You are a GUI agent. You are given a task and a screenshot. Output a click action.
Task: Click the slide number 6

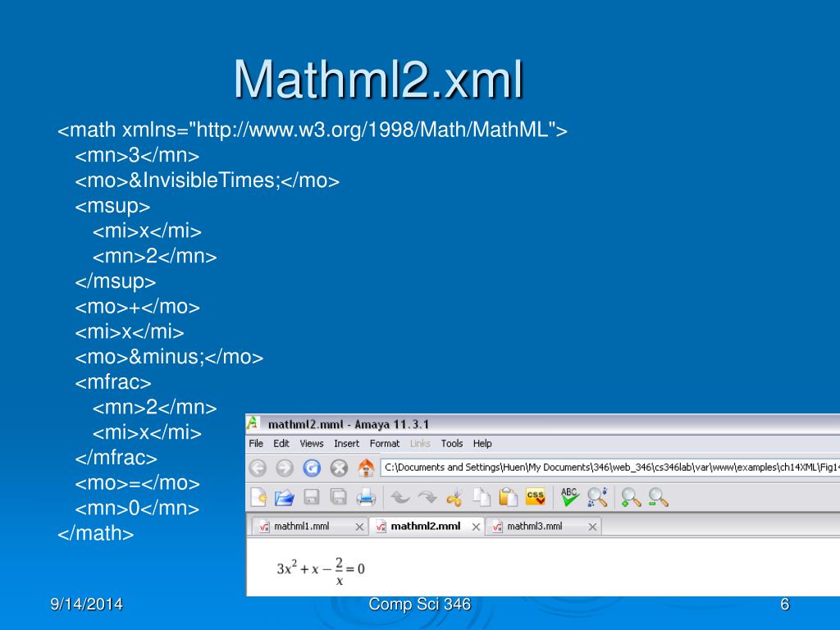(785, 605)
